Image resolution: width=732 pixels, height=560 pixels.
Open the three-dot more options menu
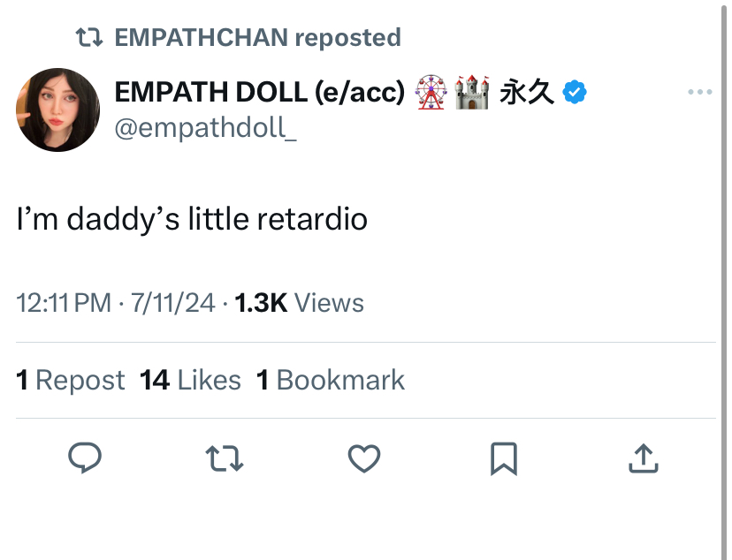[x=700, y=92]
